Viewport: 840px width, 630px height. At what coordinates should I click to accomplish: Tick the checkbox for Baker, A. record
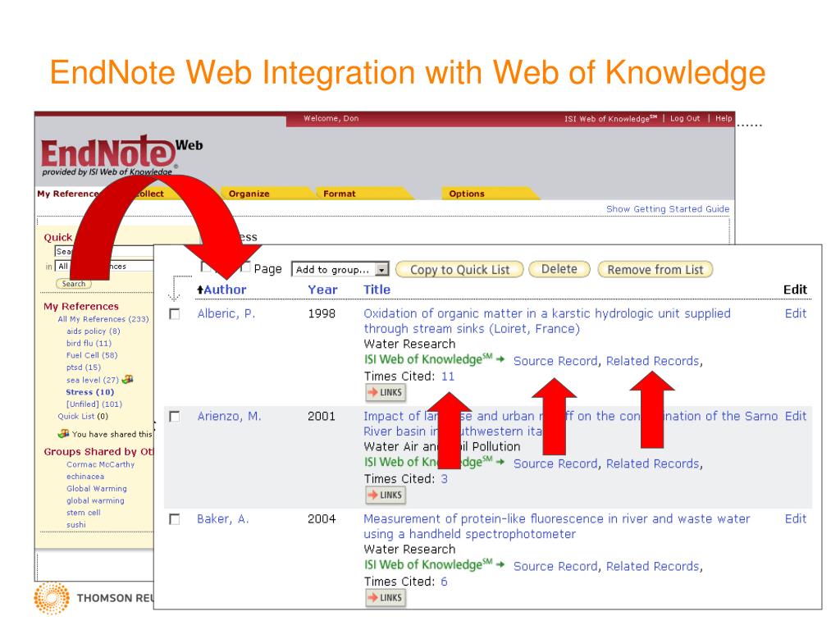click(x=175, y=519)
